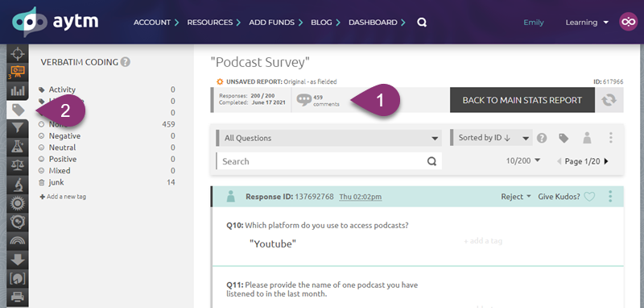
Task: Open the search magnifier in top navigation
Action: pos(422,23)
